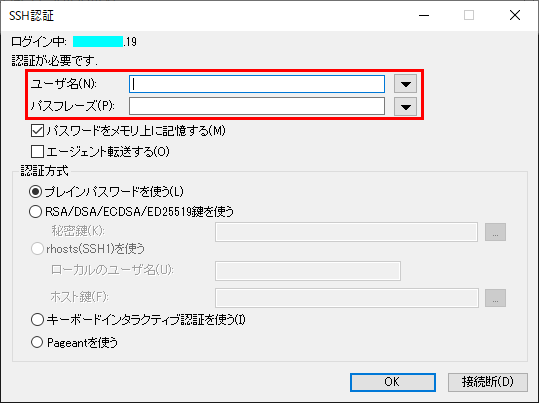Select キーボードインタラクティブ認証を使う radio option
This screenshot has height=403, width=539.
(37, 320)
